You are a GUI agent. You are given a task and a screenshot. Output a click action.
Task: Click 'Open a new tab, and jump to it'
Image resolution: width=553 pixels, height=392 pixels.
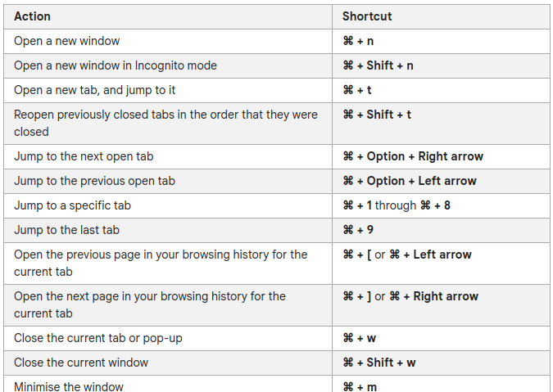coord(94,91)
